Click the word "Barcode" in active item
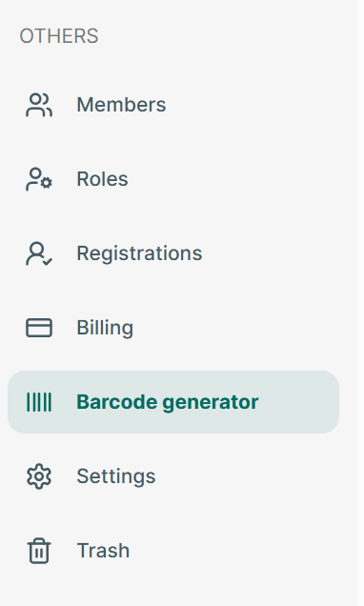This screenshot has width=364, height=606. pyautogui.click(x=117, y=402)
